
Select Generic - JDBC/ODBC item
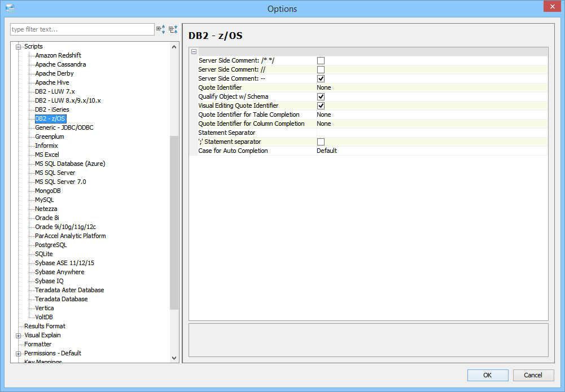pos(64,127)
